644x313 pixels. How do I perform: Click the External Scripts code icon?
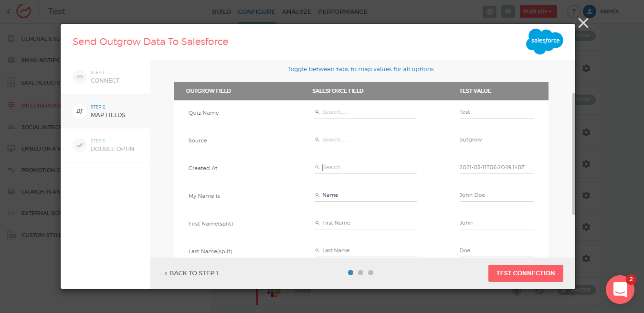[11, 213]
